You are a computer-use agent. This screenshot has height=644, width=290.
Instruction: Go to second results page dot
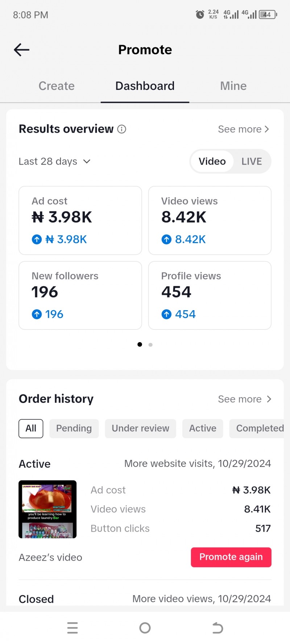pyautogui.click(x=150, y=345)
